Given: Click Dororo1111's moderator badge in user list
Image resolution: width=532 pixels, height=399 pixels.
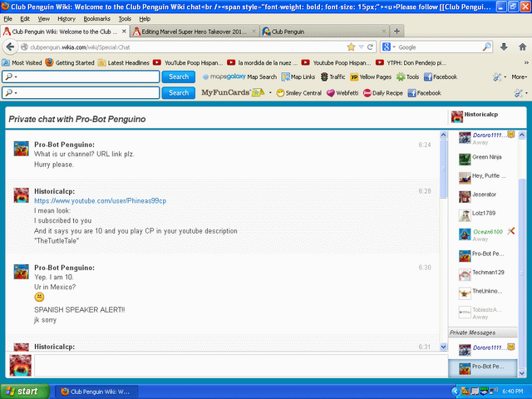Looking at the screenshot, I should [x=511, y=135].
